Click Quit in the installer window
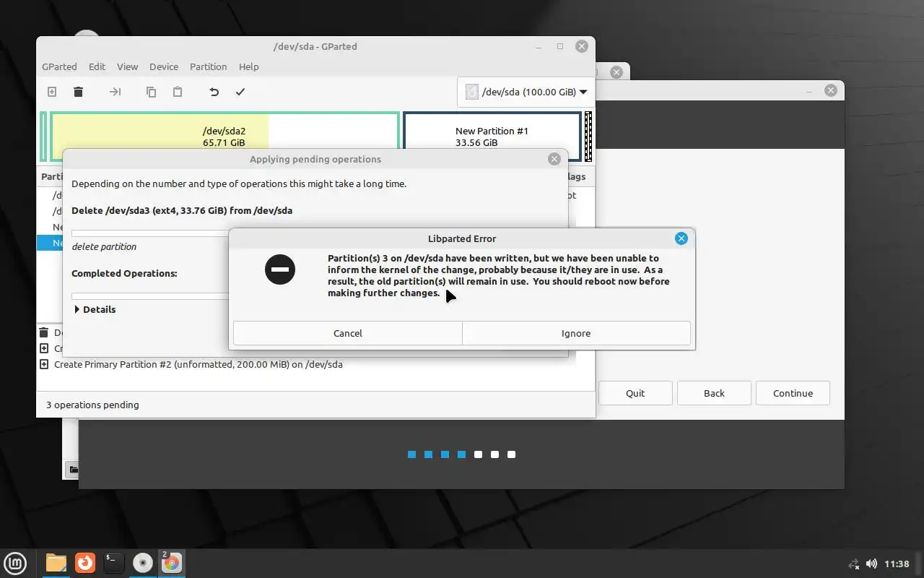 click(x=635, y=393)
